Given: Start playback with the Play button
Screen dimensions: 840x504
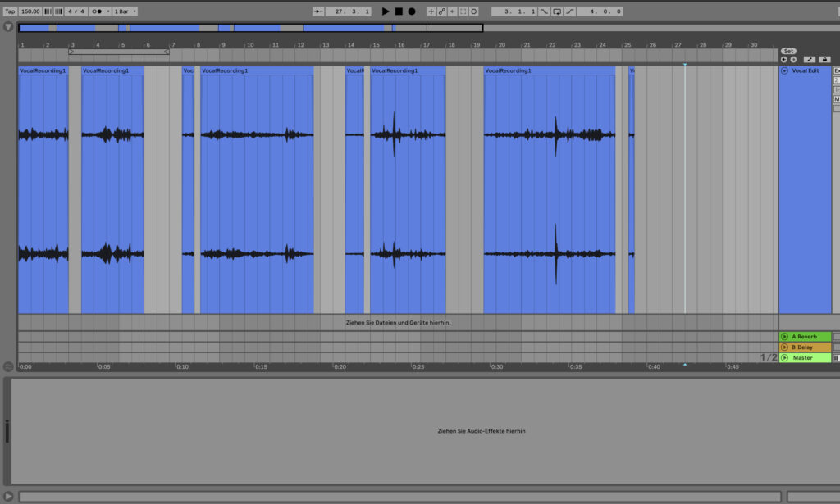Looking at the screenshot, I should point(386,11).
